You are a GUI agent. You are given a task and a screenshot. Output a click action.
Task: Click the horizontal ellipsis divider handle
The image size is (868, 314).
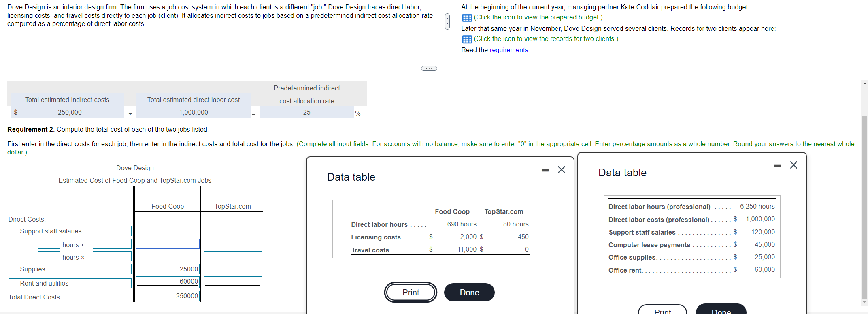coord(429,68)
